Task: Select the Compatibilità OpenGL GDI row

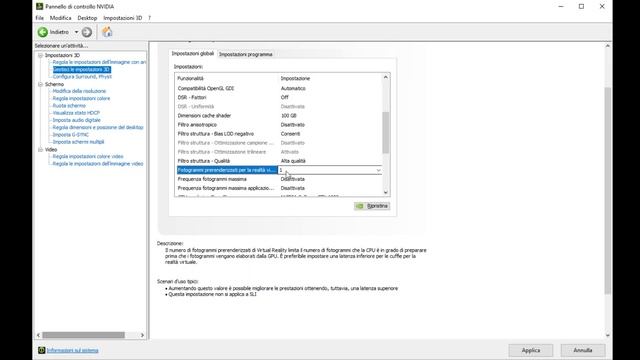Action: point(279,88)
